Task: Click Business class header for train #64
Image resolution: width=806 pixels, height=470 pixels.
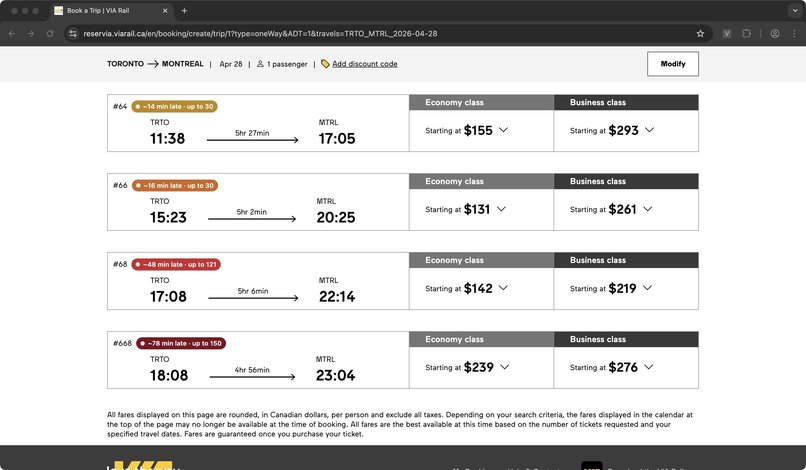Action: click(626, 102)
